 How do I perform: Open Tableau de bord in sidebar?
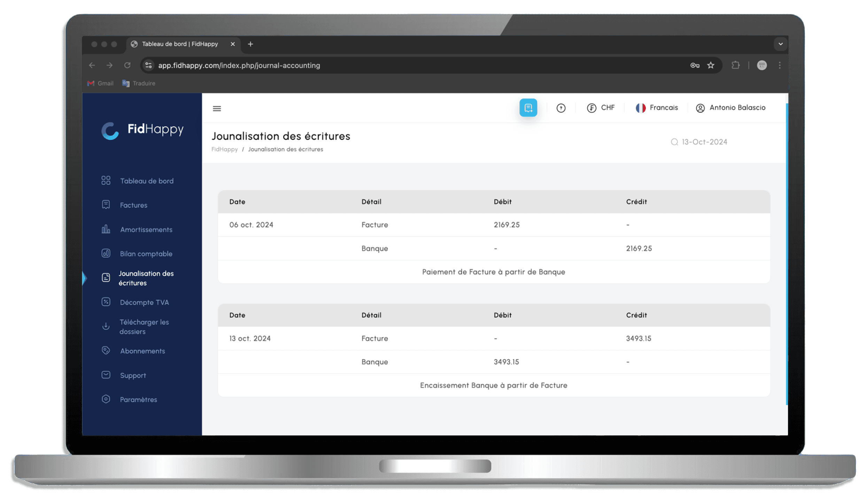pos(146,181)
